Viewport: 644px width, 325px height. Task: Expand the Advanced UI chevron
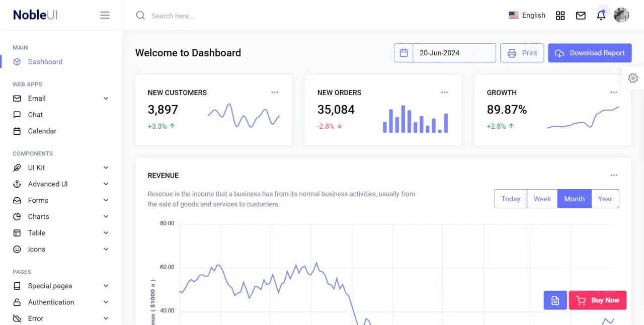pyautogui.click(x=106, y=184)
